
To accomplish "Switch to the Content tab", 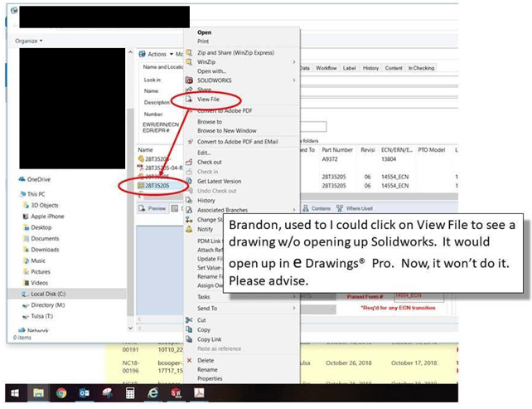I will [394, 68].
